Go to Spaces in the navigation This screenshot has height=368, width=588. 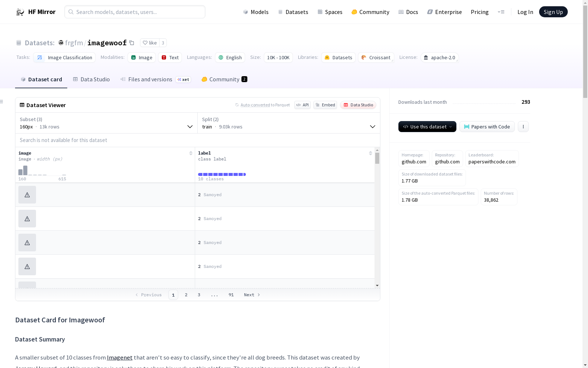(x=330, y=12)
